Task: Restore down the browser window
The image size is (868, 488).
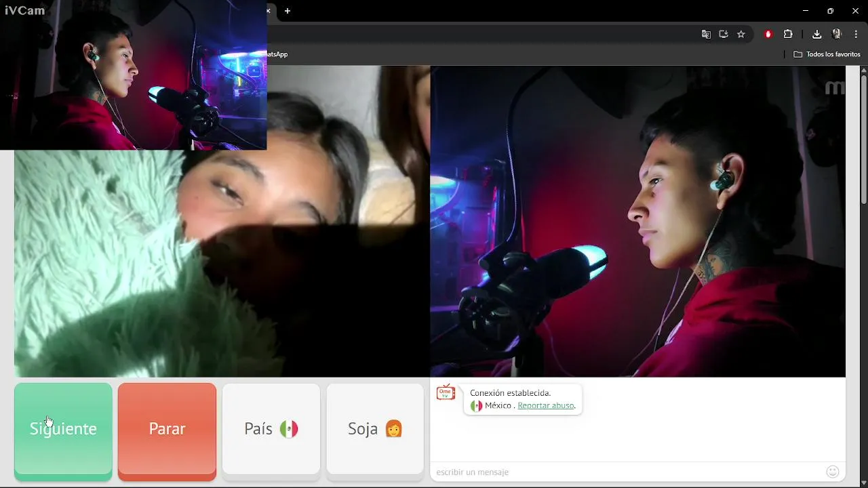Action: pos(830,11)
